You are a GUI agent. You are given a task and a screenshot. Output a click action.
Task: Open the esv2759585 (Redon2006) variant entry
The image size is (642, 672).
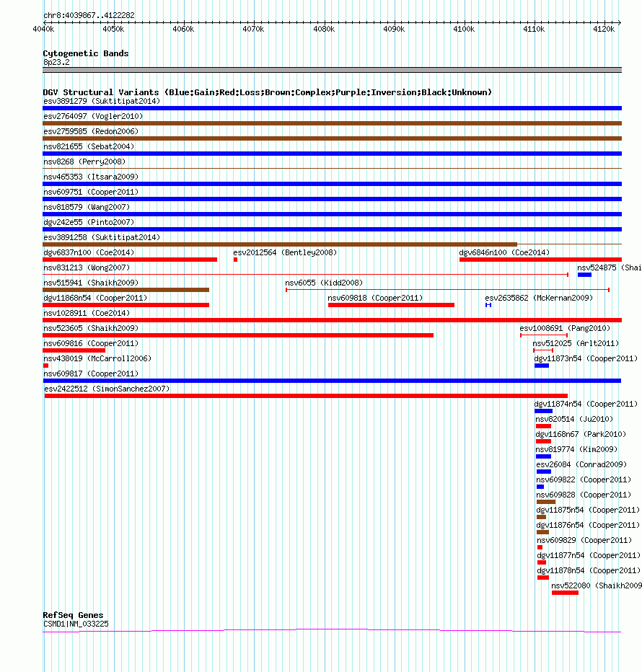pyautogui.click(x=91, y=131)
